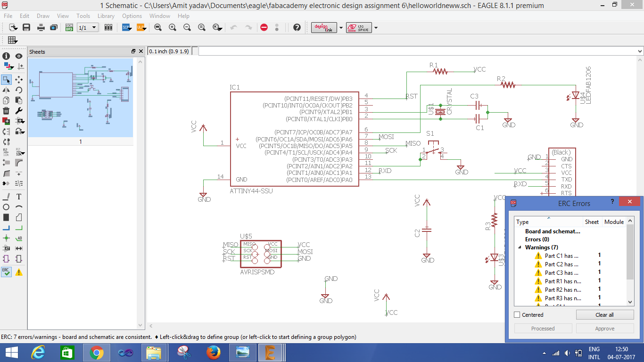The width and height of the screenshot is (644, 362).
Task: Open the Tools menu
Action: click(83, 16)
